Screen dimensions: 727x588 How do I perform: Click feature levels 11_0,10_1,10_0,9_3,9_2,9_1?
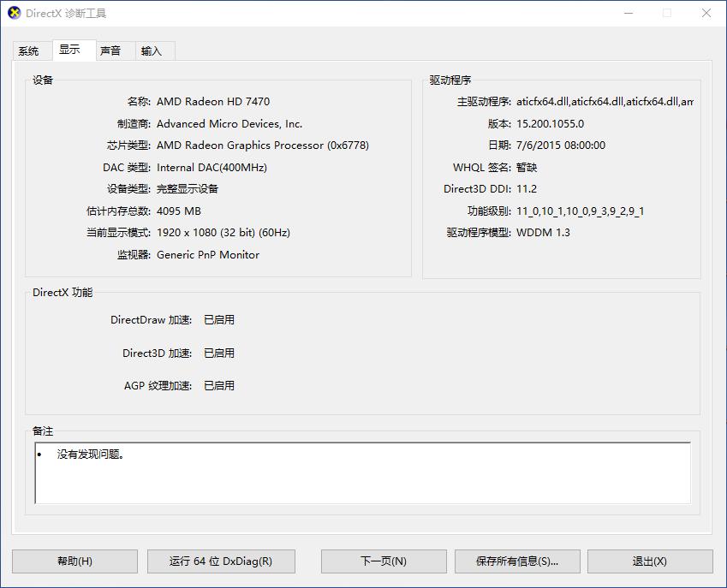[x=580, y=211]
